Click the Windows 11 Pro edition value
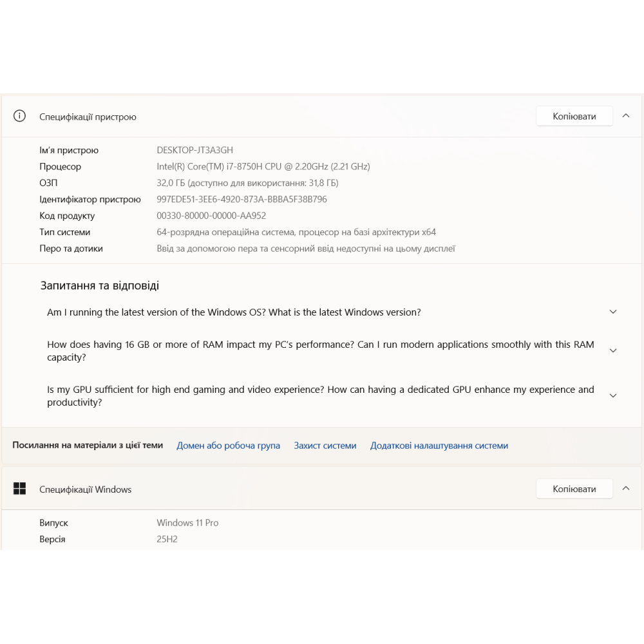The height and width of the screenshot is (644, 644). tap(187, 523)
